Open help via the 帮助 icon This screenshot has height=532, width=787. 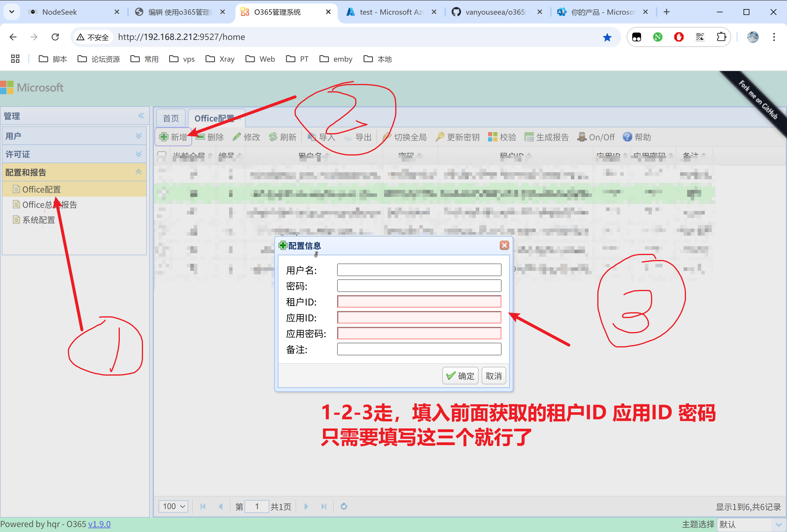[628, 137]
